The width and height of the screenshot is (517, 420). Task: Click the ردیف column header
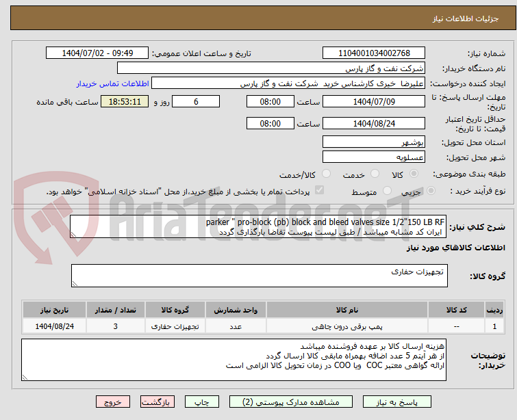tap(494, 310)
